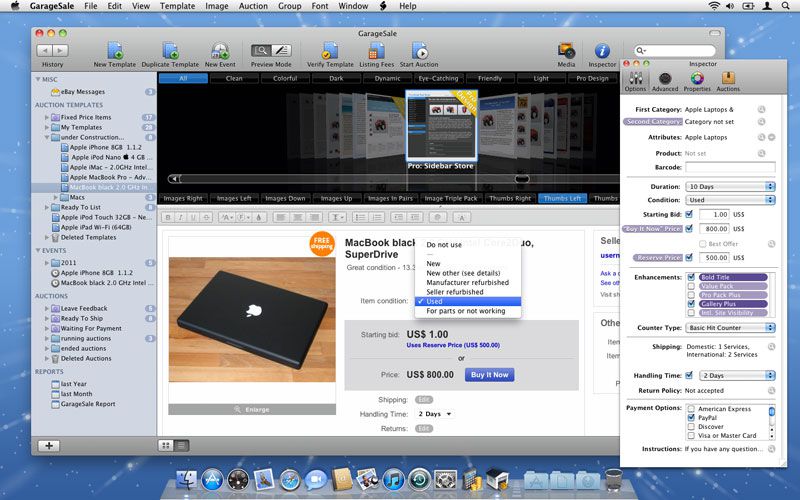
Task: Open Listing Fees from the toolbar
Action: coord(376,50)
